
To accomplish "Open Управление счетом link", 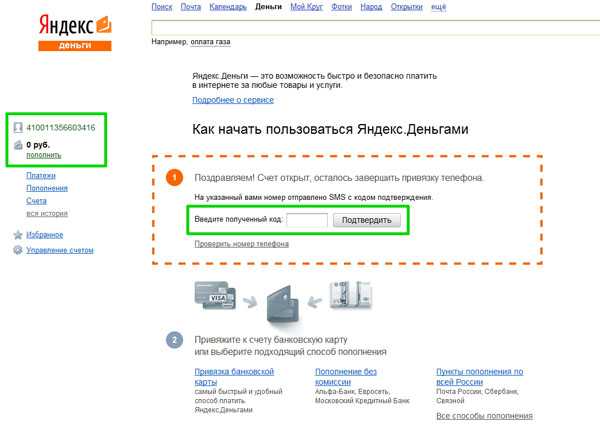I will click(x=60, y=250).
